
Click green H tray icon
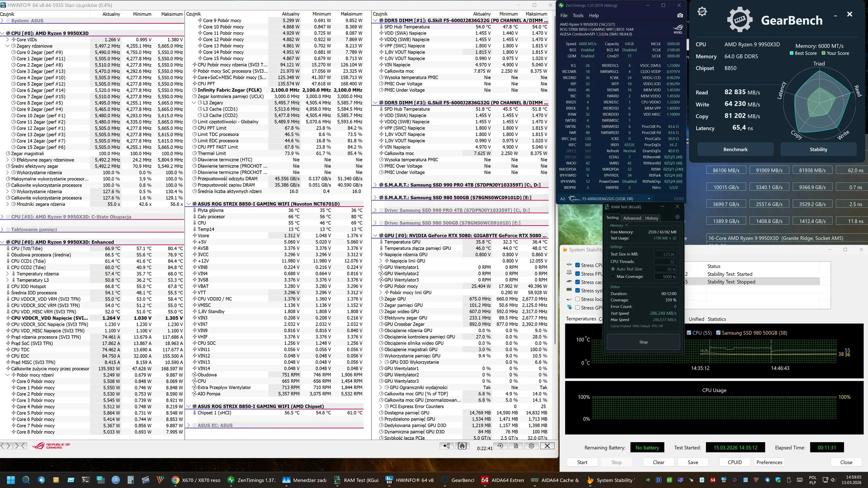[669, 480]
